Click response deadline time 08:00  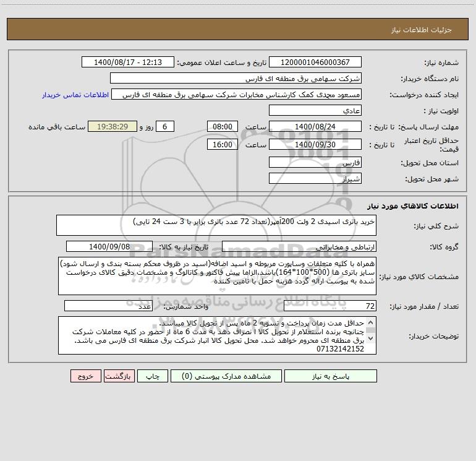coord(222,126)
